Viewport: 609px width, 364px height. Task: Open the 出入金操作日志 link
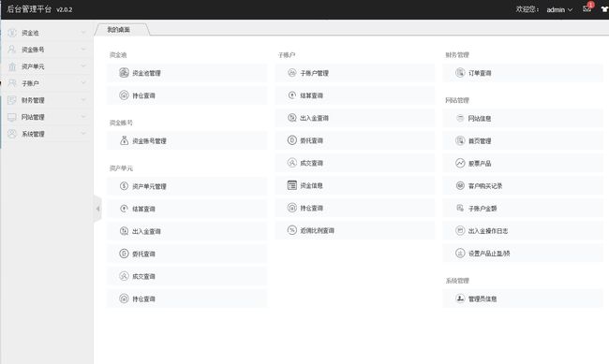(x=488, y=231)
